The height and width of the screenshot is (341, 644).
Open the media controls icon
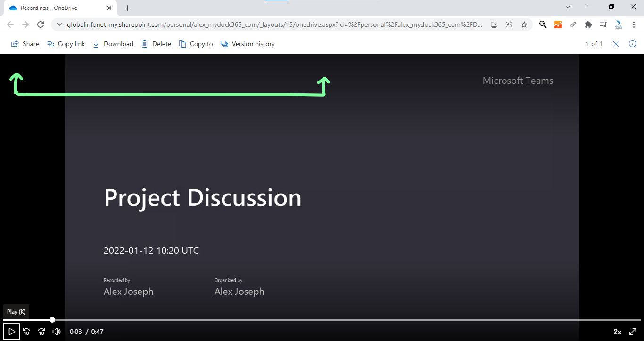point(603,24)
